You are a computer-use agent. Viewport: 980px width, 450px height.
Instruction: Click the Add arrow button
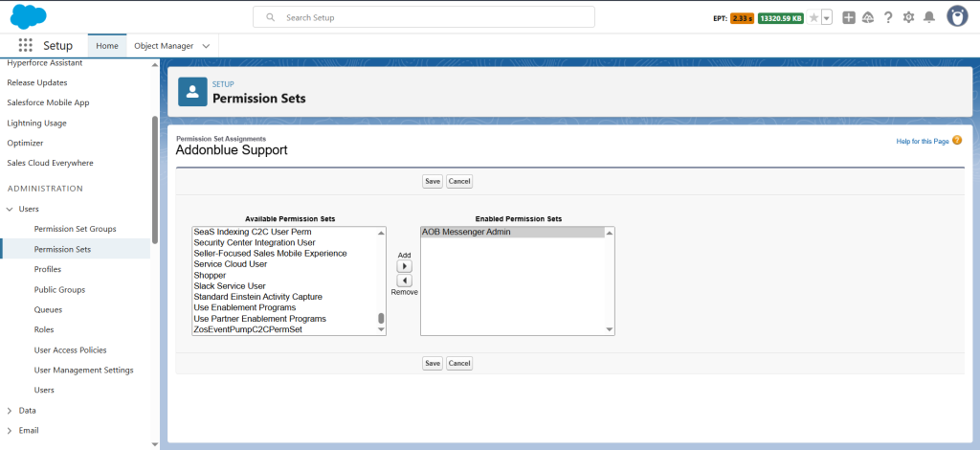[404, 266]
